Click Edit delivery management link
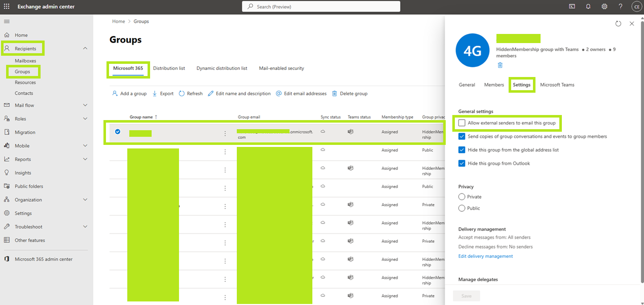This screenshot has height=305, width=644. pos(485,256)
